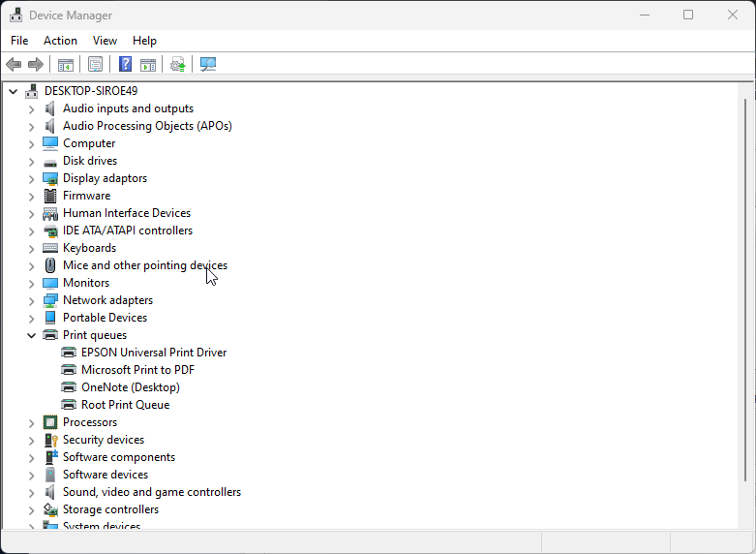Click the Update device driver toolbar icon
The height and width of the screenshot is (554, 756).
177,65
